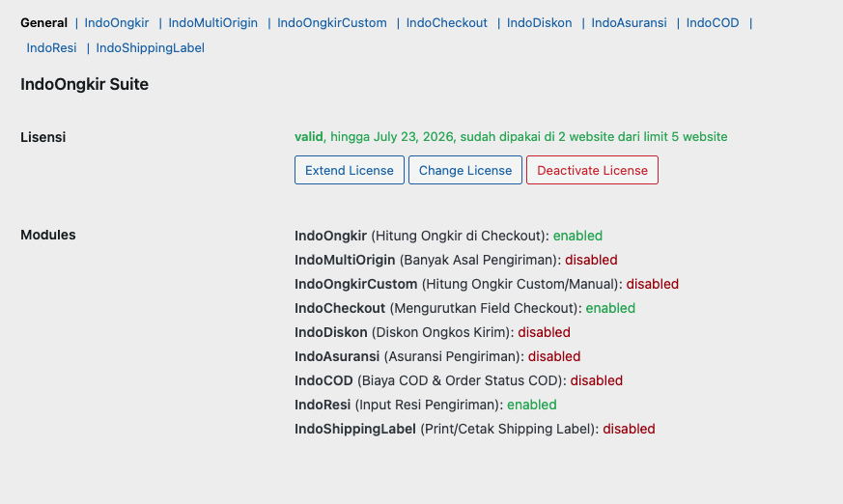Open the IndoDiskon tab
The height and width of the screenshot is (504, 843).
540,22
